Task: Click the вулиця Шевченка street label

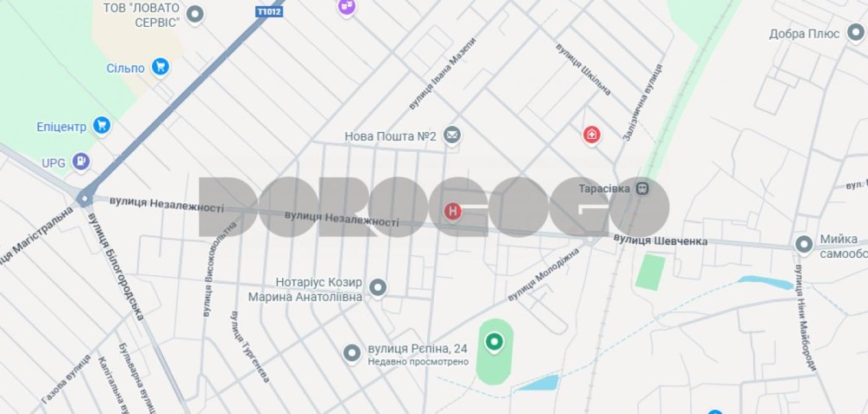Action: pyautogui.click(x=660, y=240)
